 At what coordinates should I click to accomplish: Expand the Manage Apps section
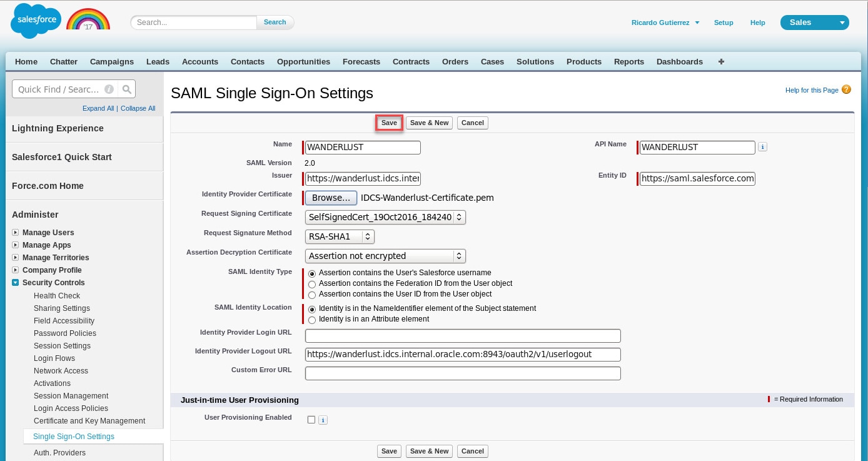[16, 245]
